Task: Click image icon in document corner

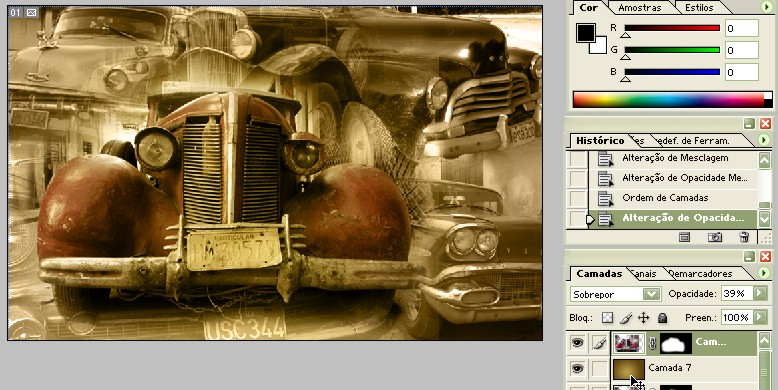Action: point(31,12)
